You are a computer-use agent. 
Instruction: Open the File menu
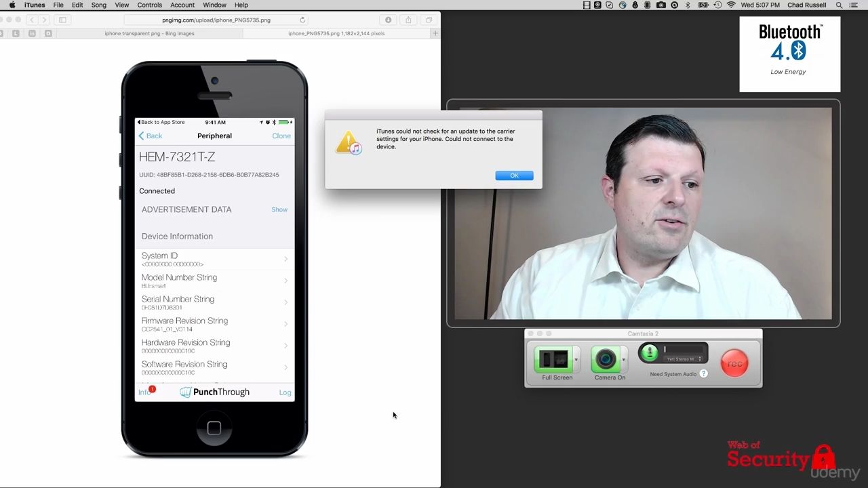tap(58, 5)
